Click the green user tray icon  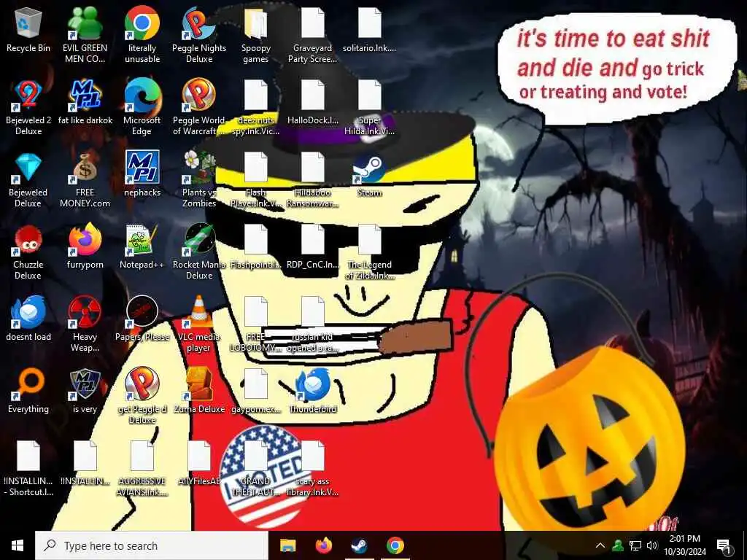[618, 545]
